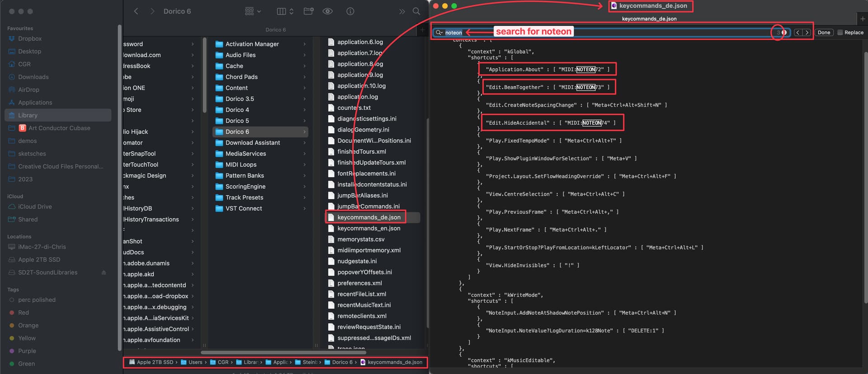Screen dimensions: 868x374
Task: Click Users in the Finder path bar
Action: 192,362
